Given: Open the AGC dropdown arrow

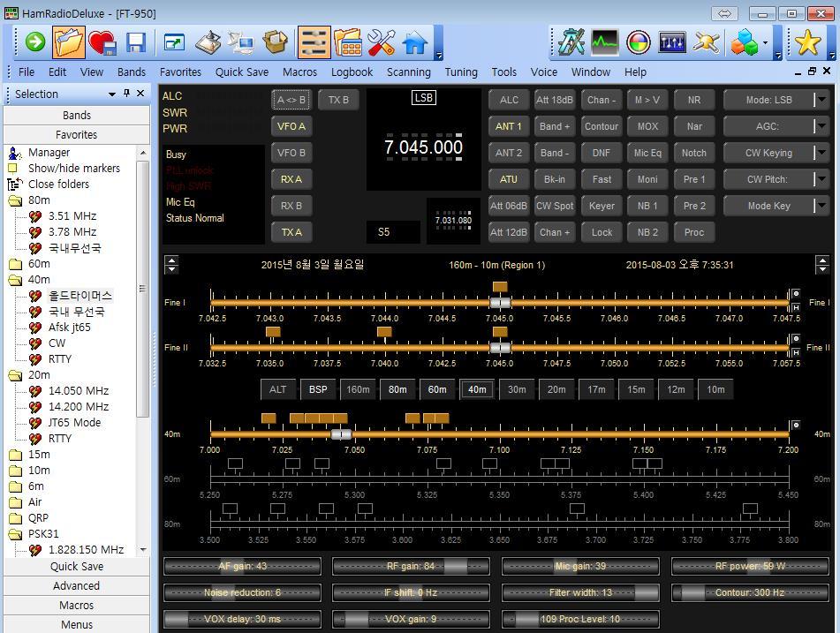Looking at the screenshot, I should point(821,126).
